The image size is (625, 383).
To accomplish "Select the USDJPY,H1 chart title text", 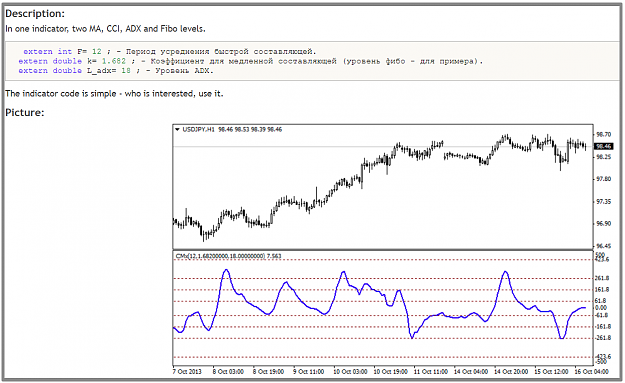I will (199, 130).
